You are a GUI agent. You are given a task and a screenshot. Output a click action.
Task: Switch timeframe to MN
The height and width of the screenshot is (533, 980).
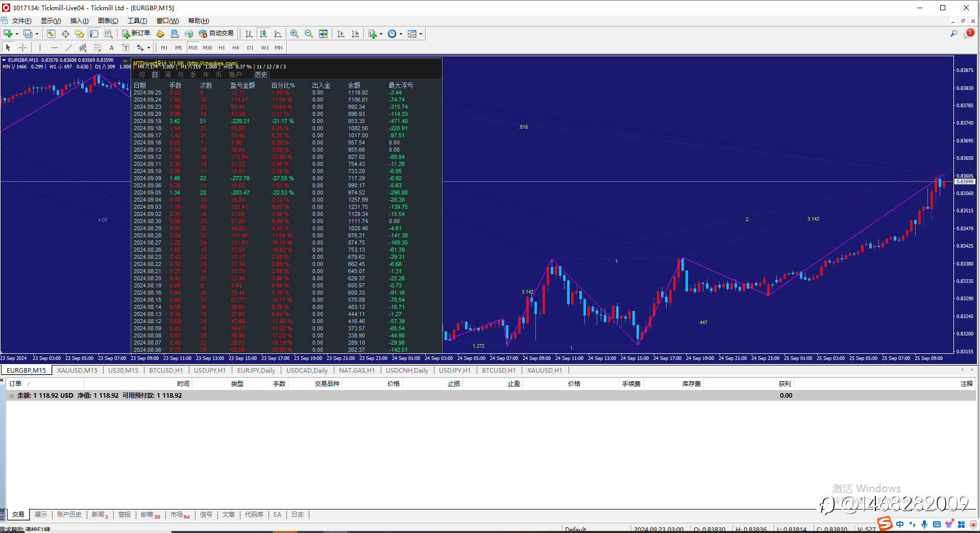tap(279, 47)
